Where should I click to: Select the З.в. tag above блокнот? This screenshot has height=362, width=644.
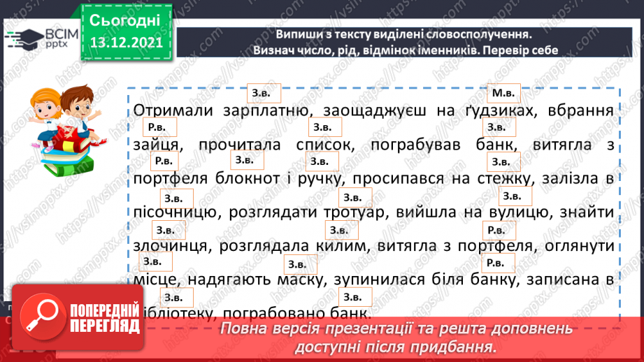pos(247,160)
